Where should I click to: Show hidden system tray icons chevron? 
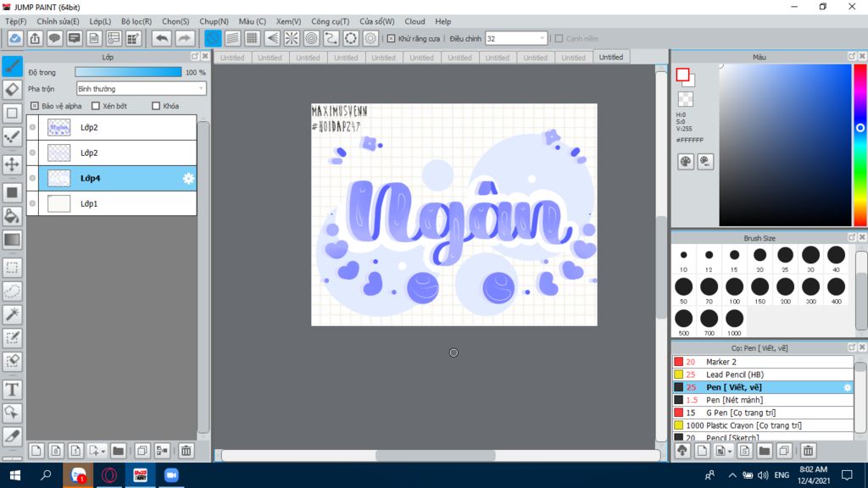tap(732, 475)
